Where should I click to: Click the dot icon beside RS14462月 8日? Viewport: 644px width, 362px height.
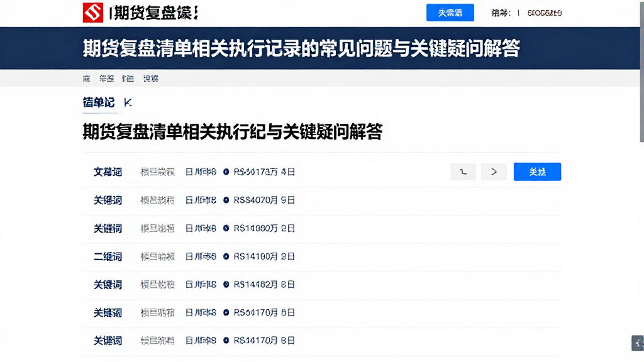pyautogui.click(x=226, y=285)
